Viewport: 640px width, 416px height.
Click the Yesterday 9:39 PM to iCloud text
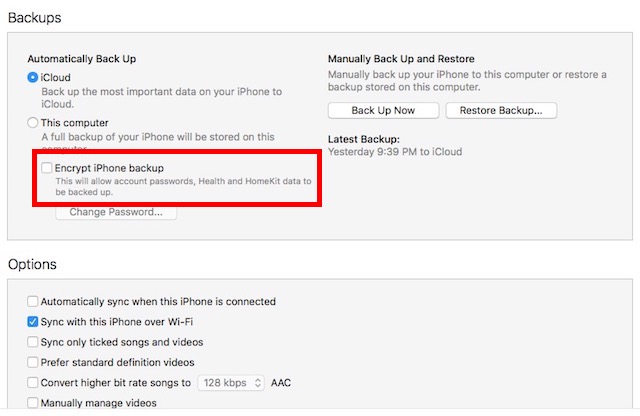point(395,152)
